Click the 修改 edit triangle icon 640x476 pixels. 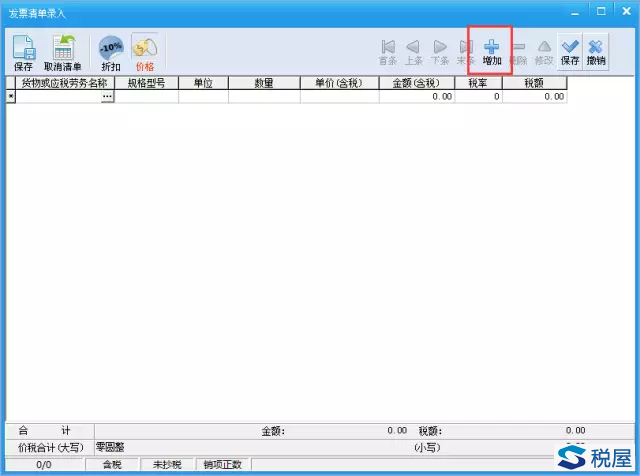tap(544, 52)
